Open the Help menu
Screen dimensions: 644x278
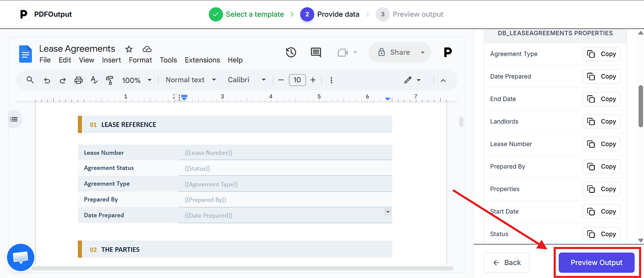[235, 60]
